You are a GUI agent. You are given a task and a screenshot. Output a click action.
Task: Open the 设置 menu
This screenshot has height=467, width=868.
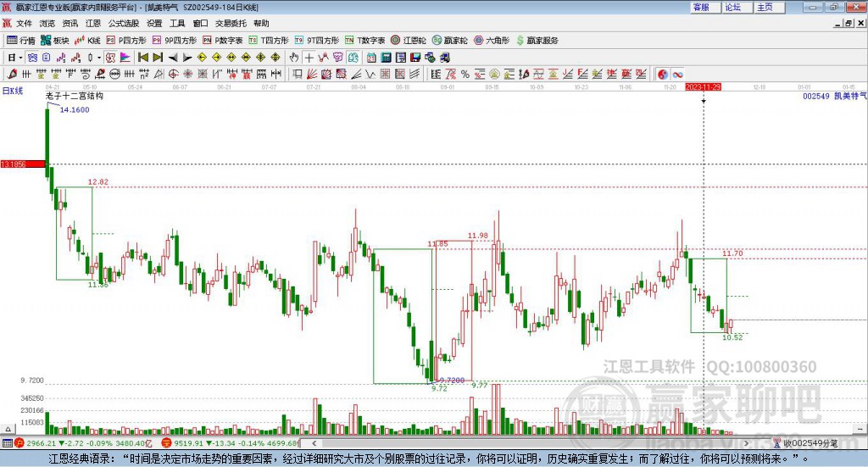coord(154,23)
